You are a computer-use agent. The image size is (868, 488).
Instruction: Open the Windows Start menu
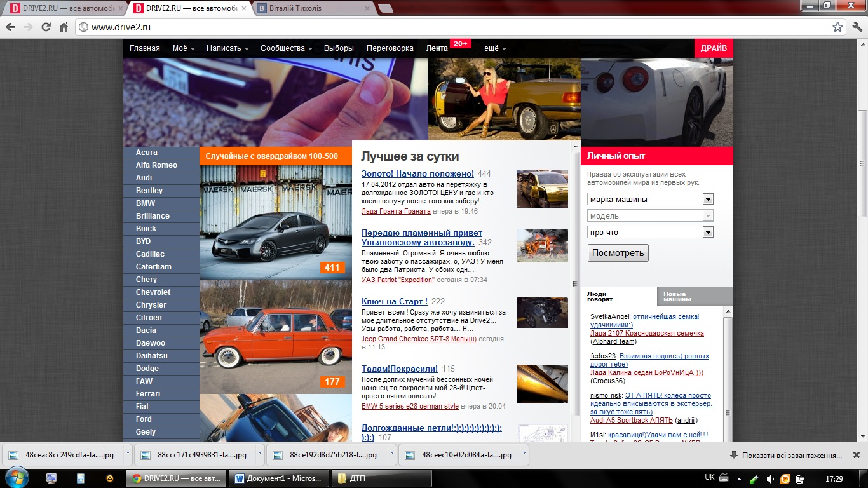coord(16,478)
